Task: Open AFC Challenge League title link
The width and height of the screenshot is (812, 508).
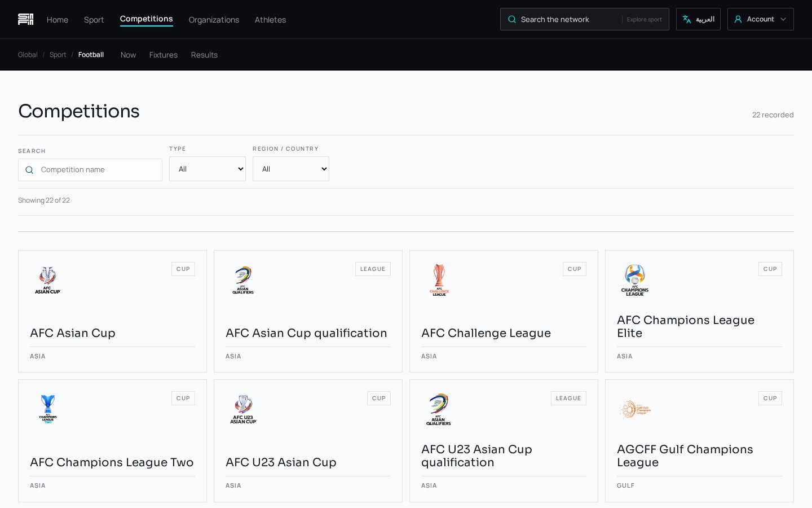Action: [x=486, y=333]
